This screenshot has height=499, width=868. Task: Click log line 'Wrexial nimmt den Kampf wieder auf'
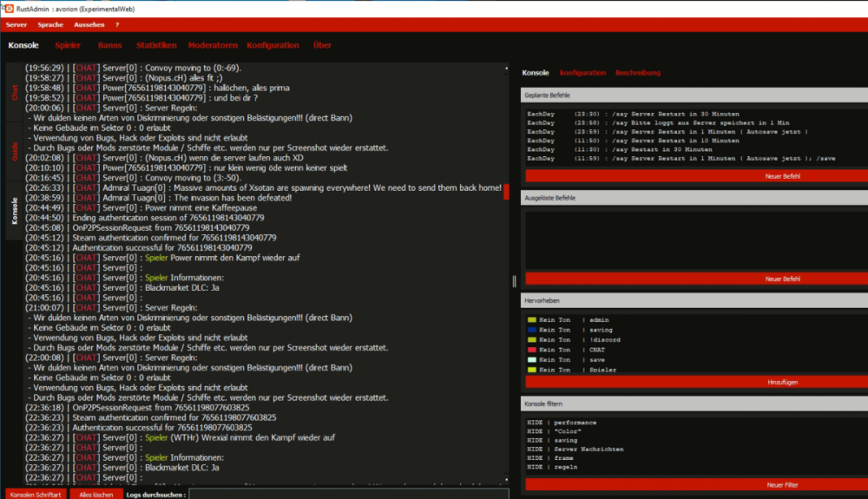pos(180,437)
